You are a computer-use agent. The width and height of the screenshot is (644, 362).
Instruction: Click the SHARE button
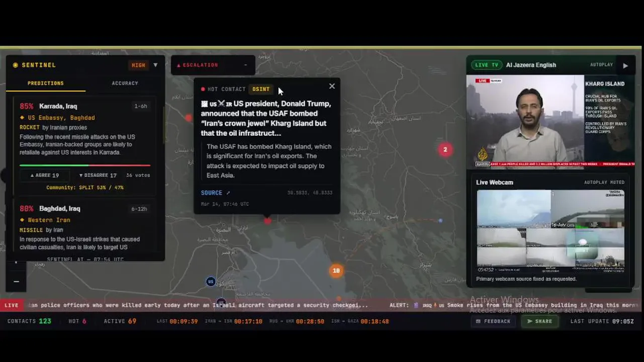(x=539, y=321)
